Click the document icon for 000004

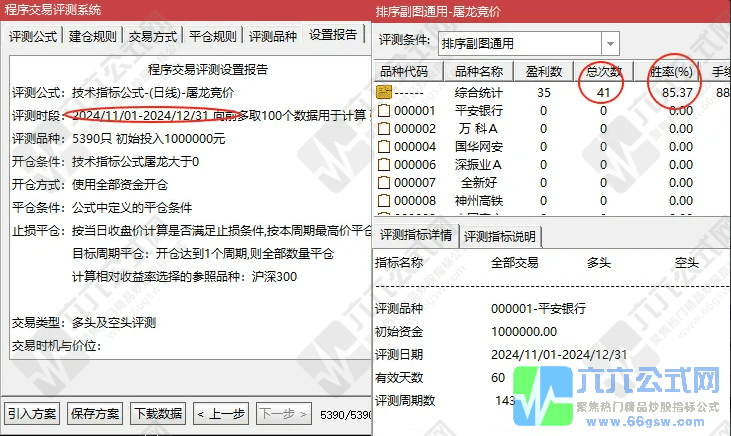click(x=384, y=146)
